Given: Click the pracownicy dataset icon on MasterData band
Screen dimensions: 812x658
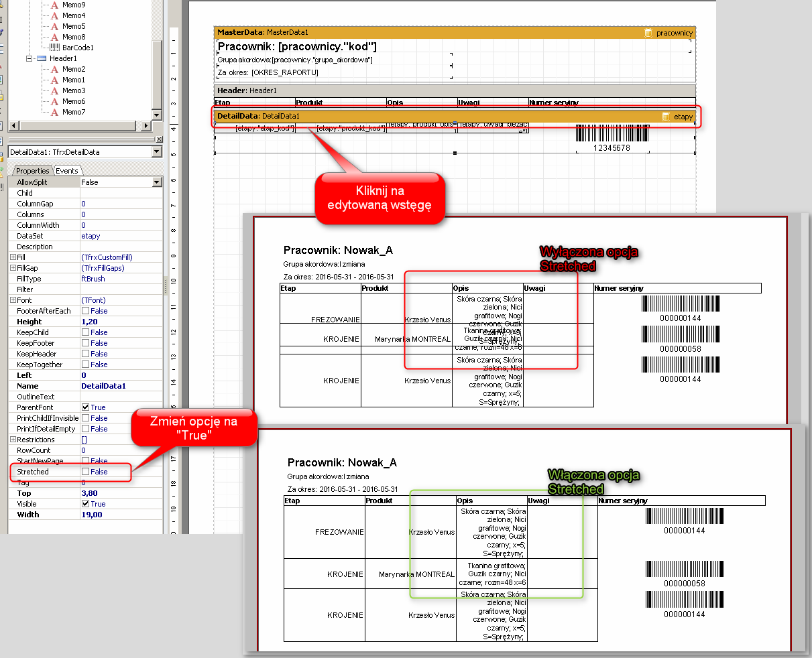Looking at the screenshot, I should 648,32.
